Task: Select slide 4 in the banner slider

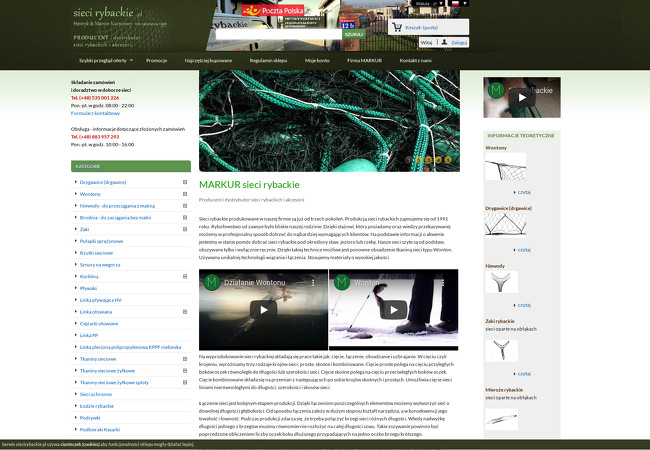Action: [438, 160]
